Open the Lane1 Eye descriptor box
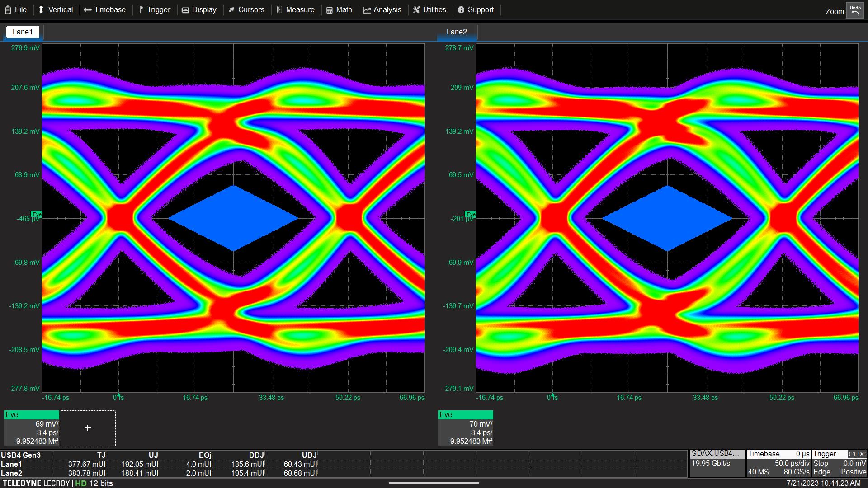This screenshot has width=868, height=488. point(31,428)
